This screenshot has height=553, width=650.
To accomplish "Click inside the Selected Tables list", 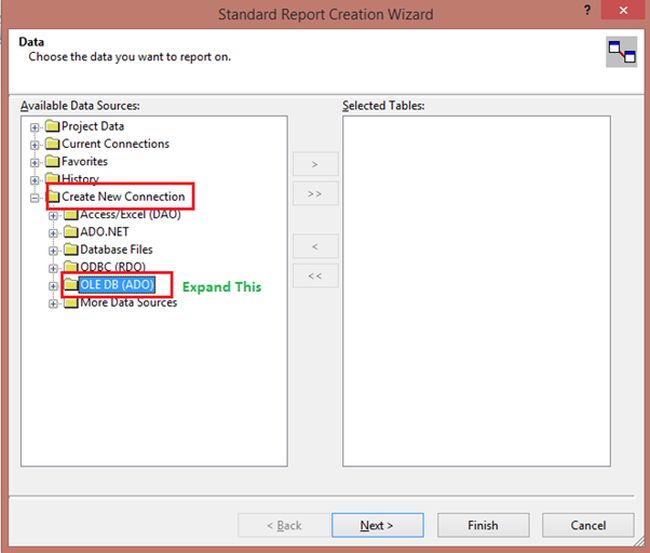I will [x=476, y=291].
